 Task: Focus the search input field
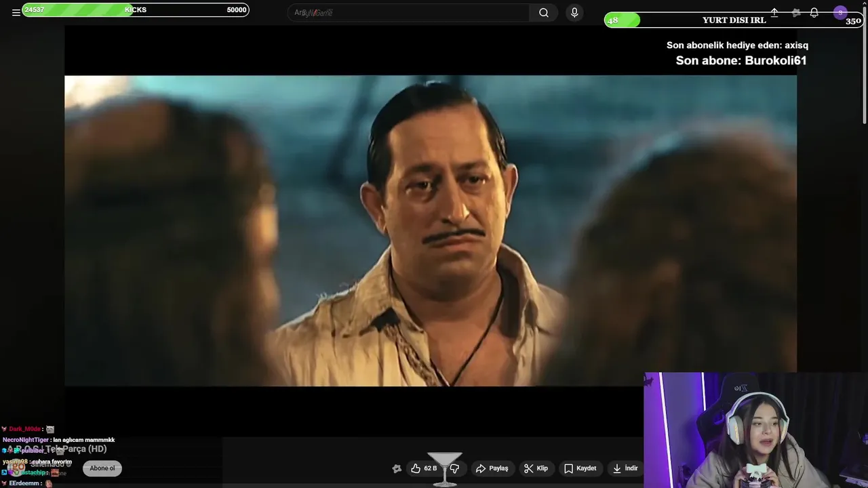click(409, 12)
